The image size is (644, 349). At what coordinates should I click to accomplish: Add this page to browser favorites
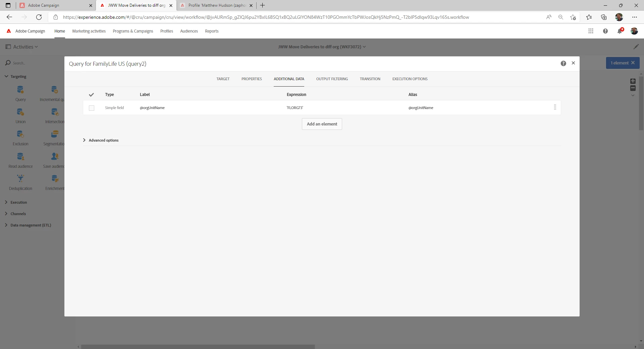tap(573, 17)
